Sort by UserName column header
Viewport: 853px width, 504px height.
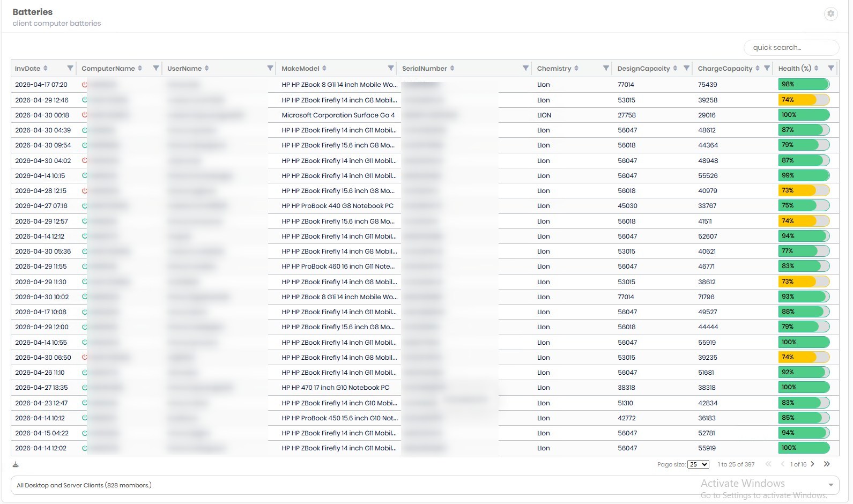pyautogui.click(x=184, y=68)
